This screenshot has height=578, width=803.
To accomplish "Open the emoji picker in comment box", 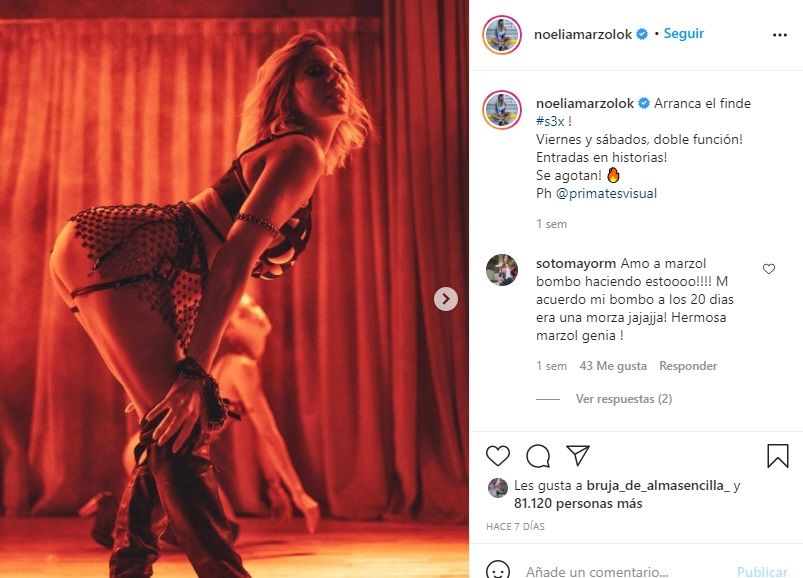I will coord(498,571).
